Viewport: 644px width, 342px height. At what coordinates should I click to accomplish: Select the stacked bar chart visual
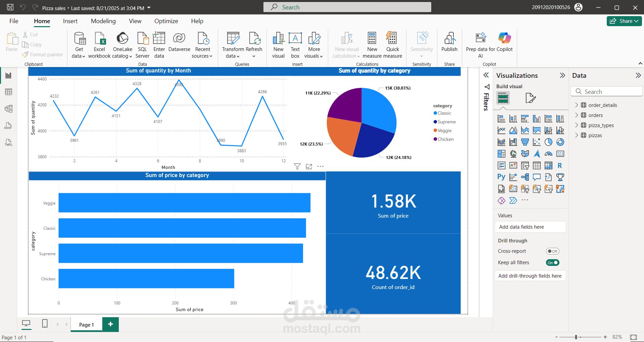click(501, 119)
